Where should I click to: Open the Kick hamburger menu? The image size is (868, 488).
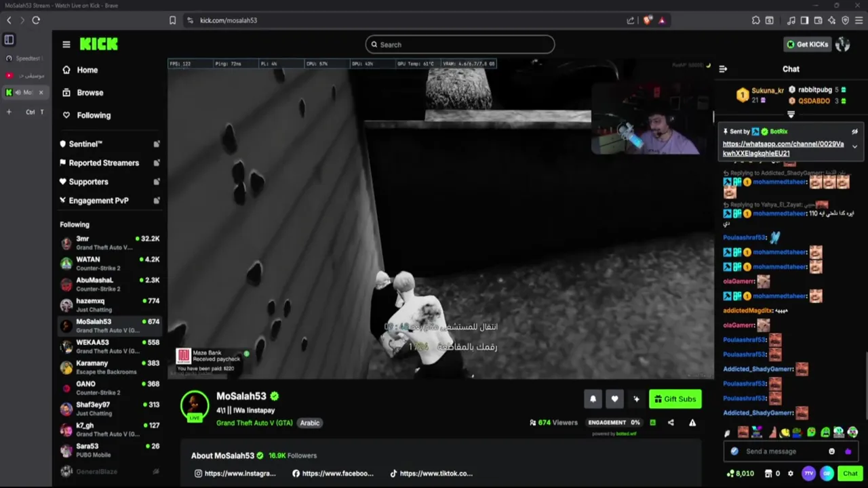click(66, 45)
